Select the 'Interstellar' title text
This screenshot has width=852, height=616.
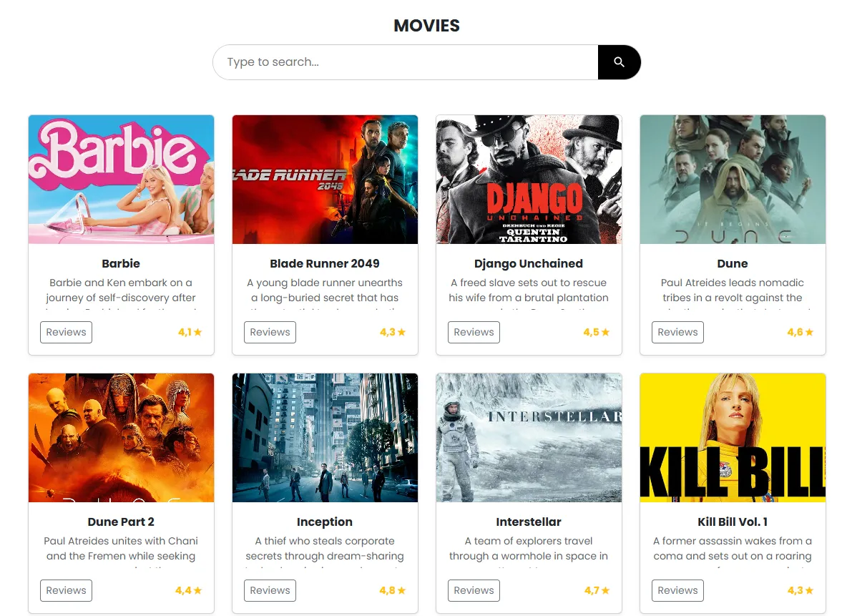(x=528, y=522)
